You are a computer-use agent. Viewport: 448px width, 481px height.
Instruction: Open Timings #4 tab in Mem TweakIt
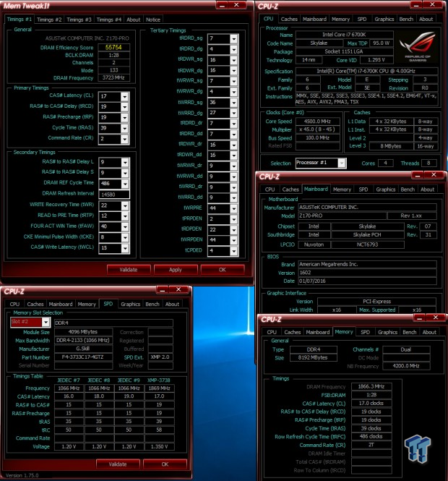[x=109, y=20]
